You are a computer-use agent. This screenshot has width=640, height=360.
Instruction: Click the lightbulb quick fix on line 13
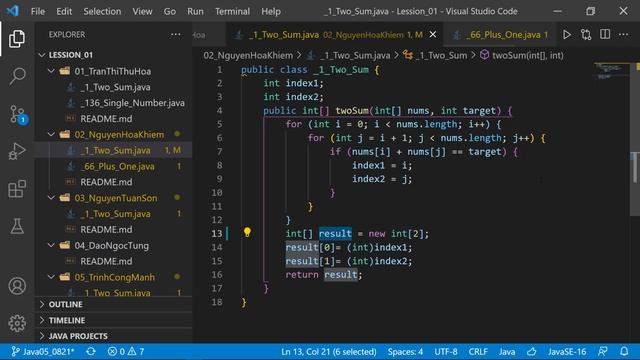(247, 232)
